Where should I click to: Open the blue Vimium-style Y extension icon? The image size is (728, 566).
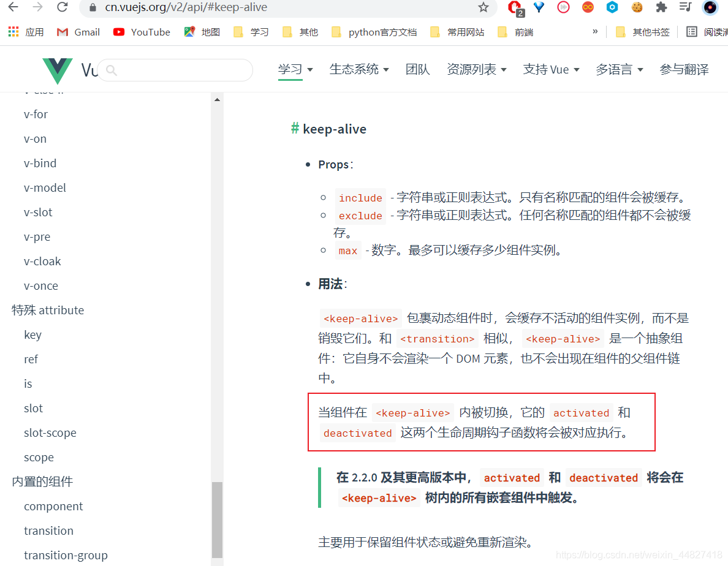539,7
